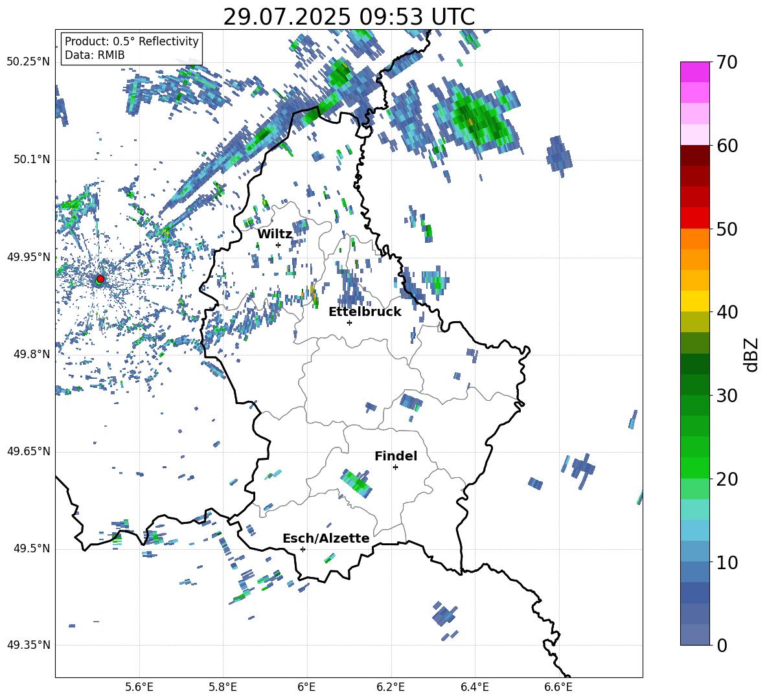Click the bright red colorbar segment near 50
This screenshot has height=700, width=767.
[694, 218]
